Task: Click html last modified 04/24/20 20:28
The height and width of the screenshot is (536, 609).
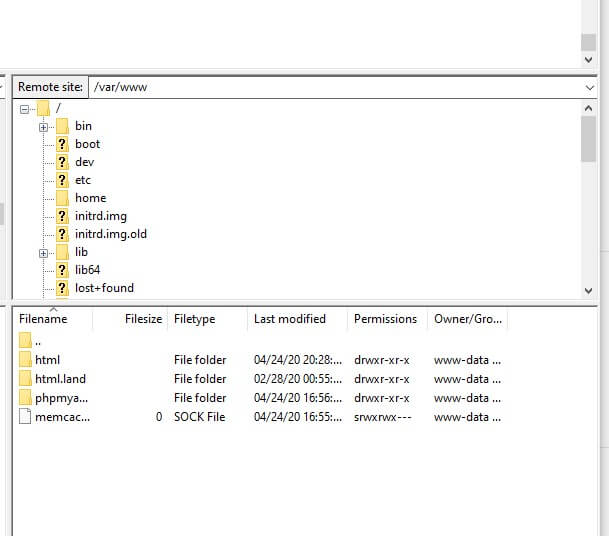Action: pos(298,360)
